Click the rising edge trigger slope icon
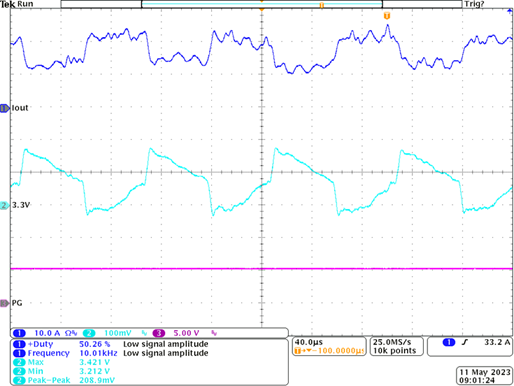The height and width of the screenshot is (386, 514). pos(465,342)
